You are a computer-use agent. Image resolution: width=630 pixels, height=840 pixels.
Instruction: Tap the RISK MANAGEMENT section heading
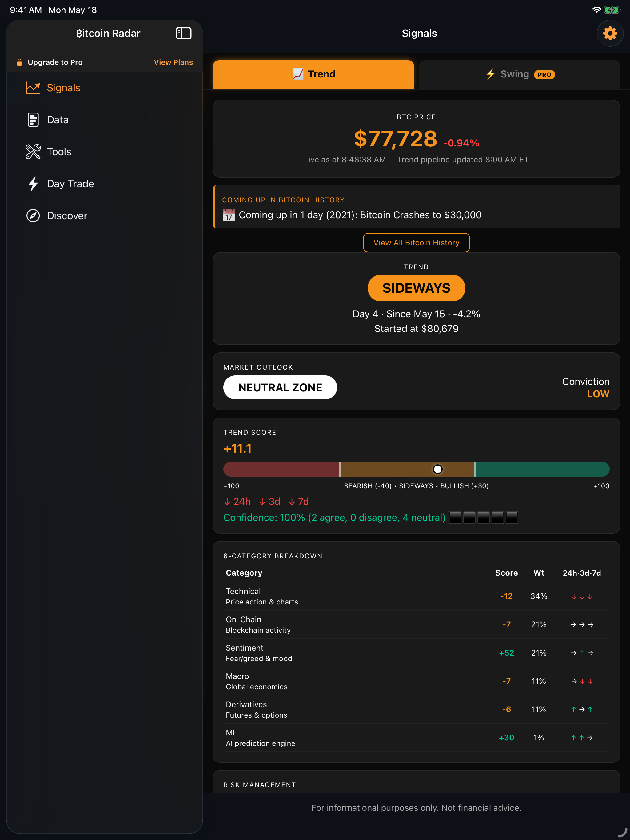260,785
